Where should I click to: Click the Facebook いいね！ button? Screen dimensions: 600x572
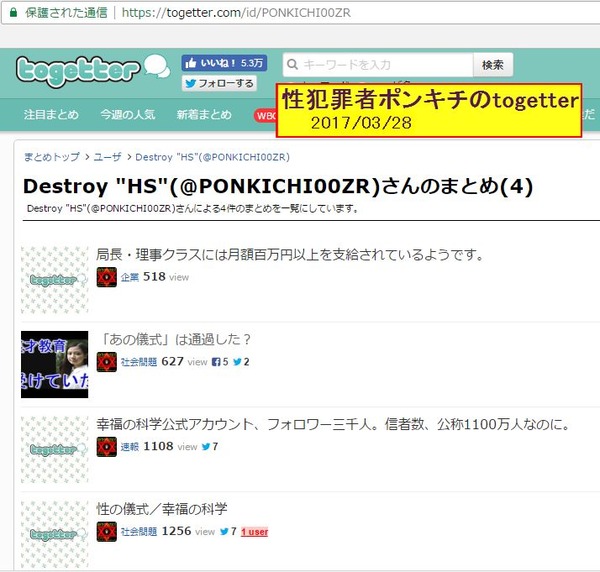224,63
